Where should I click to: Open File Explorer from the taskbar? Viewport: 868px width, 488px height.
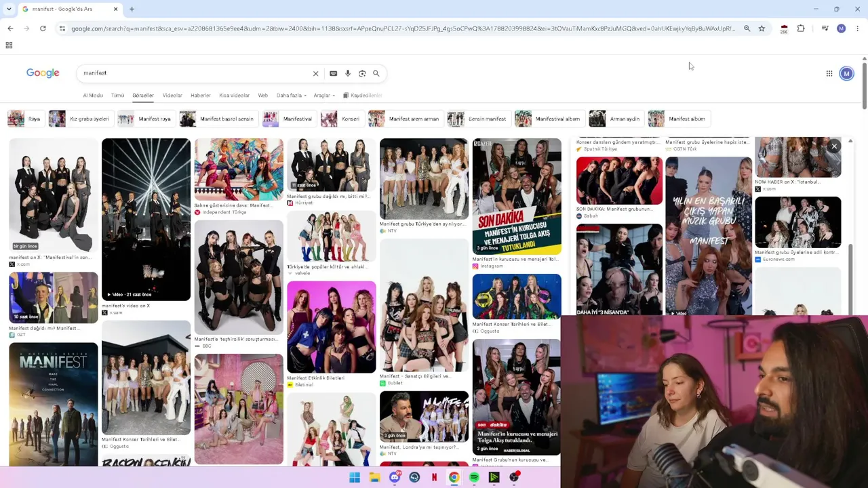pos(374,477)
